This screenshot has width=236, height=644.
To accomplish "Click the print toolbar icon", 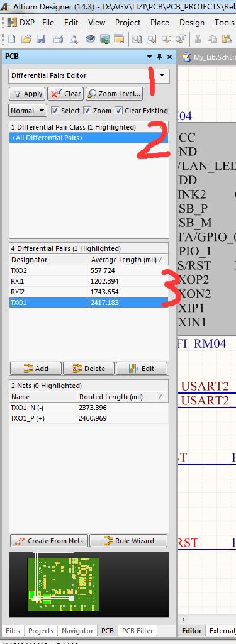I will point(59,40).
